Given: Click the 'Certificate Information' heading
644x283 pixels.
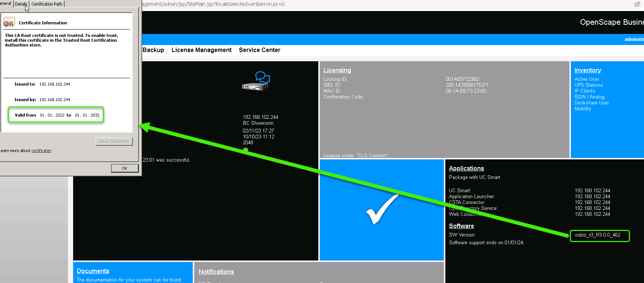Looking at the screenshot, I should click(43, 23).
